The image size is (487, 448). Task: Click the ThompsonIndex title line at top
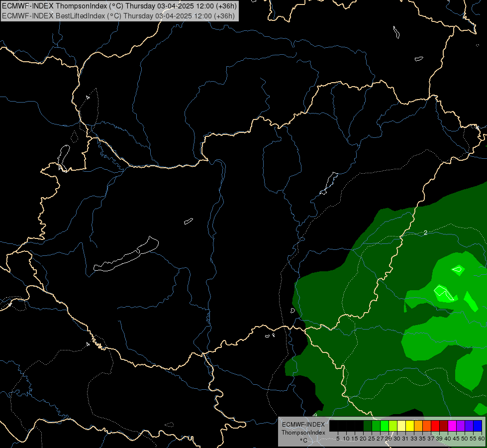119,6
